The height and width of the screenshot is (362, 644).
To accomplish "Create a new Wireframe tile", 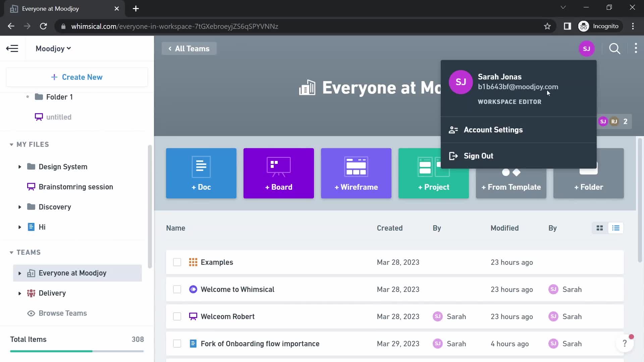I will 356,173.
